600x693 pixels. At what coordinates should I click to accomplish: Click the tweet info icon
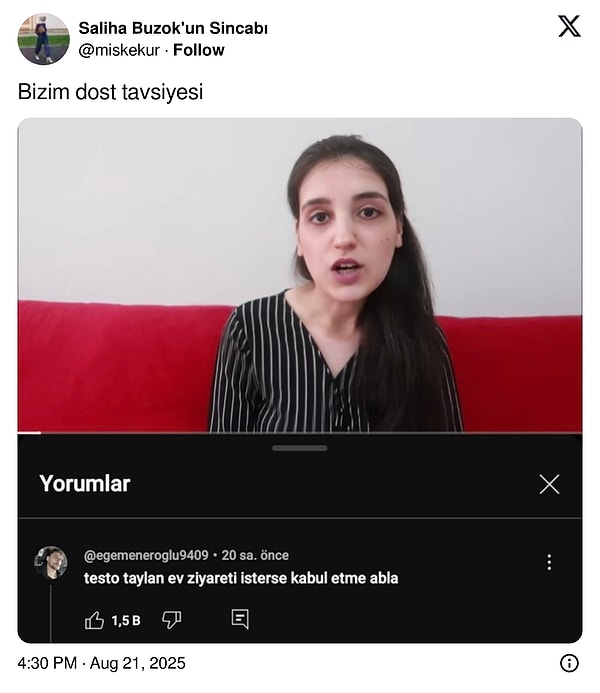(x=569, y=663)
